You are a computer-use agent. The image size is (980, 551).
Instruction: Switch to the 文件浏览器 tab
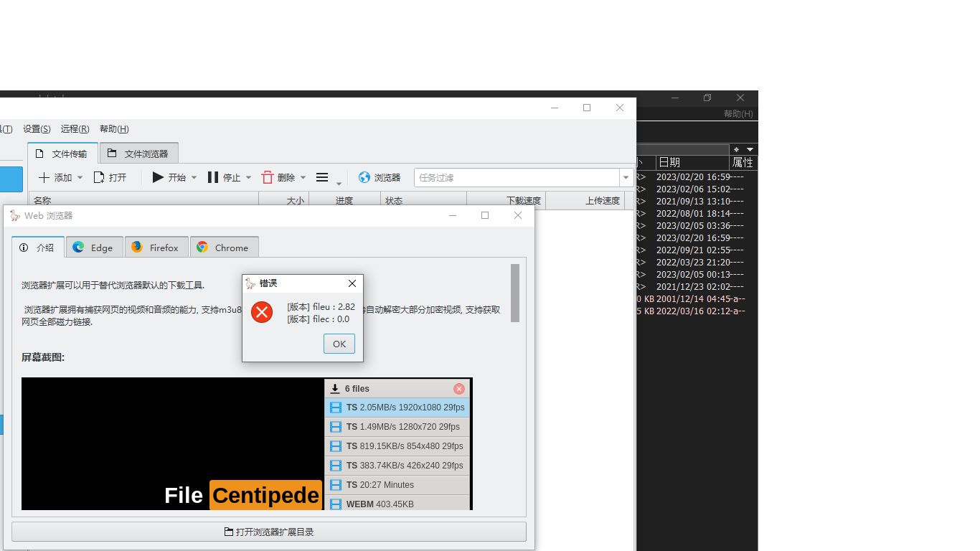click(x=138, y=153)
